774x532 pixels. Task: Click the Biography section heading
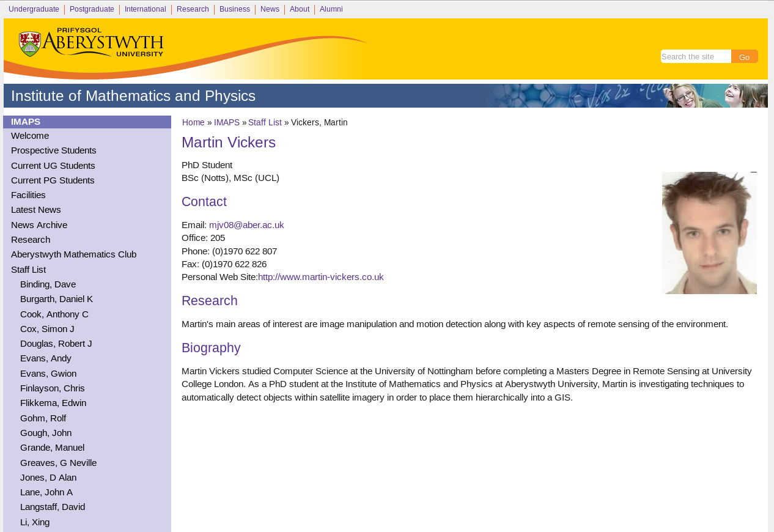click(x=211, y=348)
